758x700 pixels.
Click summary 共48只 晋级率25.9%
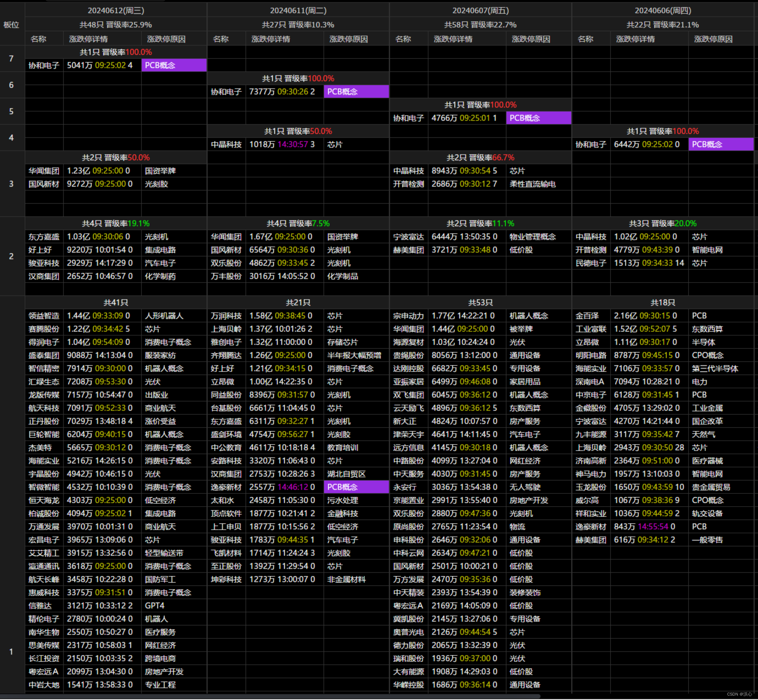(x=116, y=25)
